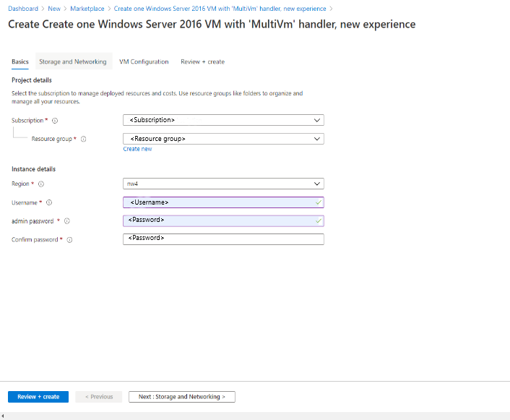Open the Subscription dropdown
The image size is (510, 420).
coord(223,120)
